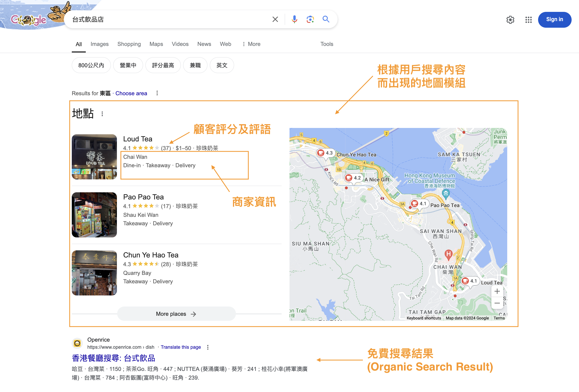Open the map Keyboard shortcuts link
579x392 pixels.
[424, 318]
